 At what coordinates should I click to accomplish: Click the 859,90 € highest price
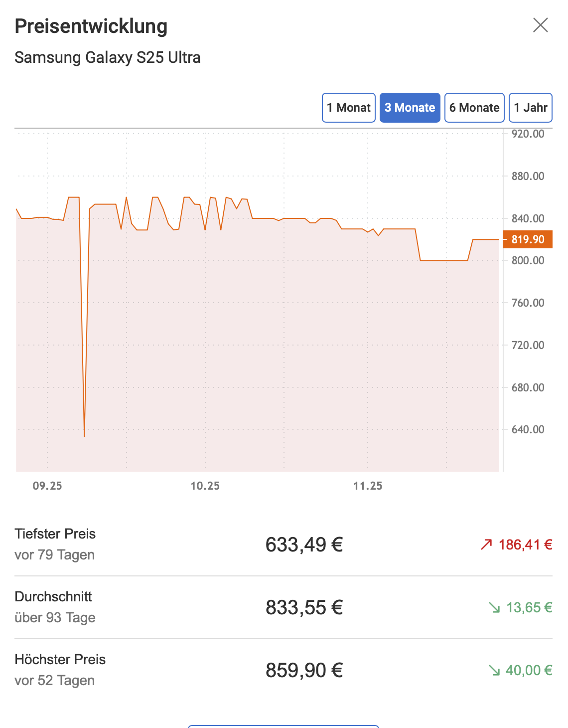(x=304, y=670)
